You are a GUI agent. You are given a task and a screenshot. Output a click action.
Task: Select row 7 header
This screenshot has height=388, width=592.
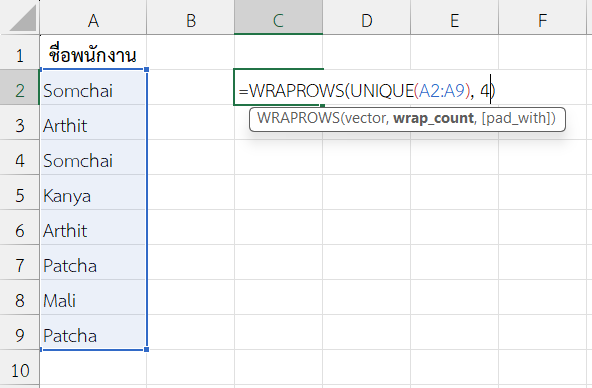coord(20,262)
